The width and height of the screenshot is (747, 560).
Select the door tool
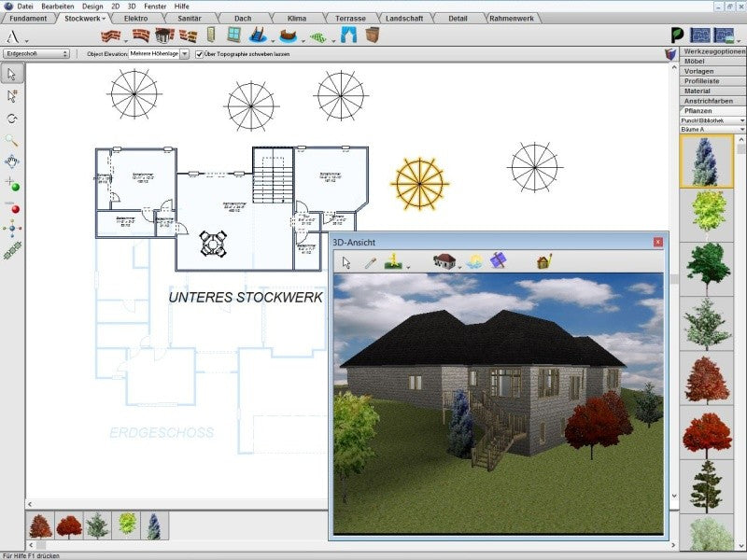(x=212, y=35)
